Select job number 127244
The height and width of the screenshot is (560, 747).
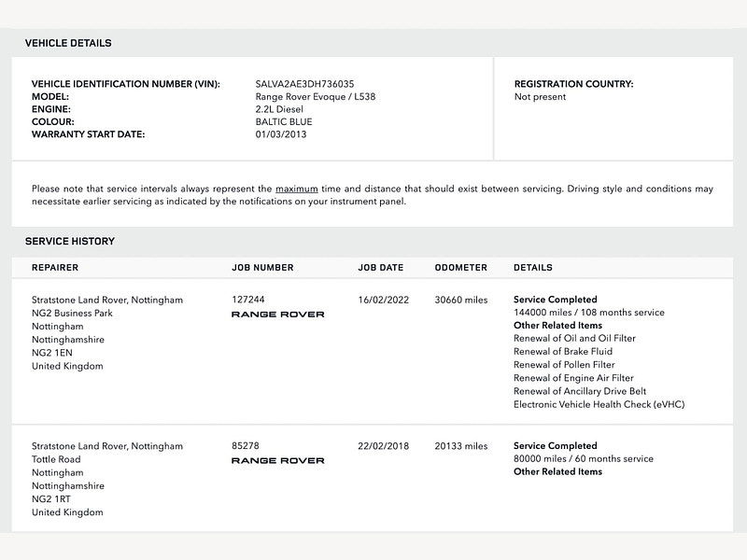248,300
